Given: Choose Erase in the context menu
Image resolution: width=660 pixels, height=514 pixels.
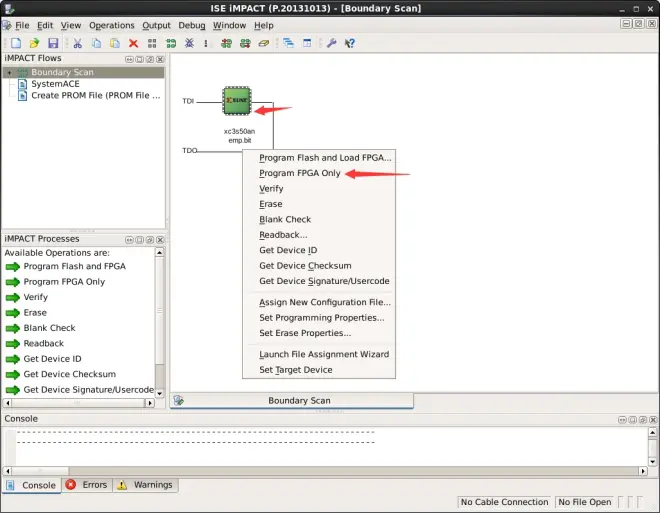Looking at the screenshot, I should [319, 204].
